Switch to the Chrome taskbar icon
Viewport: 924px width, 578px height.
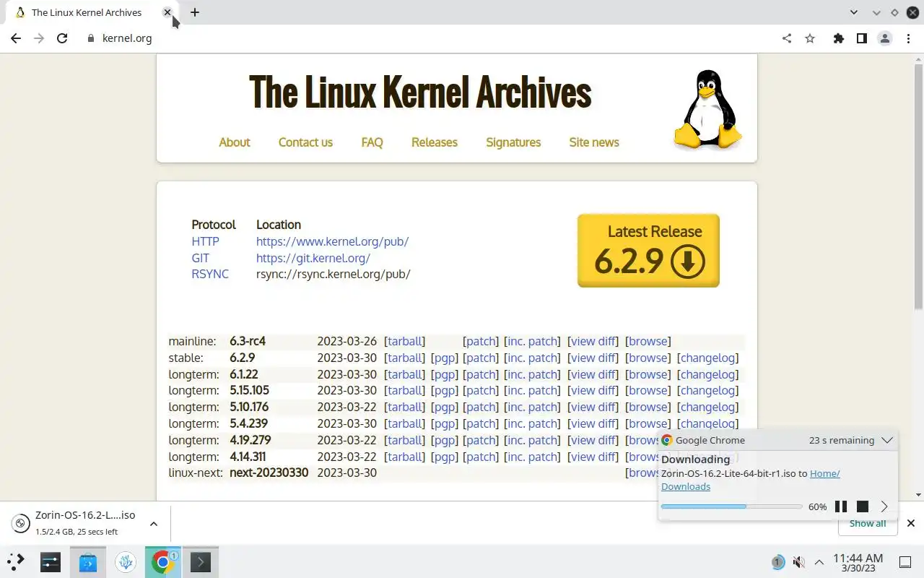tap(163, 561)
